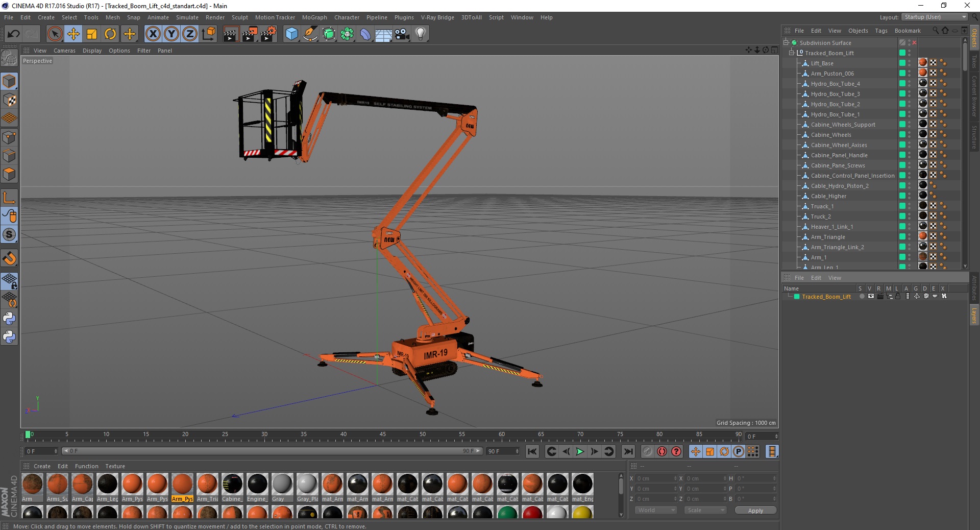The image size is (980, 530).
Task: Select Hydro_Box_Tube_4 in object tree
Action: pos(835,84)
